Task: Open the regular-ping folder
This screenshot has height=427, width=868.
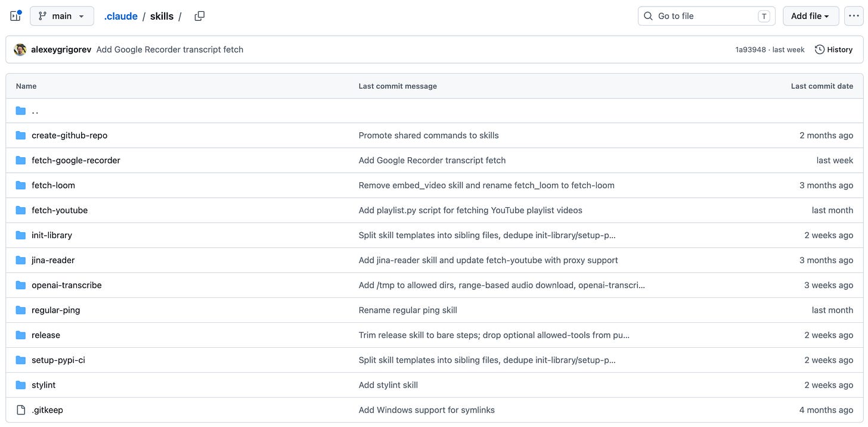Action: point(55,310)
